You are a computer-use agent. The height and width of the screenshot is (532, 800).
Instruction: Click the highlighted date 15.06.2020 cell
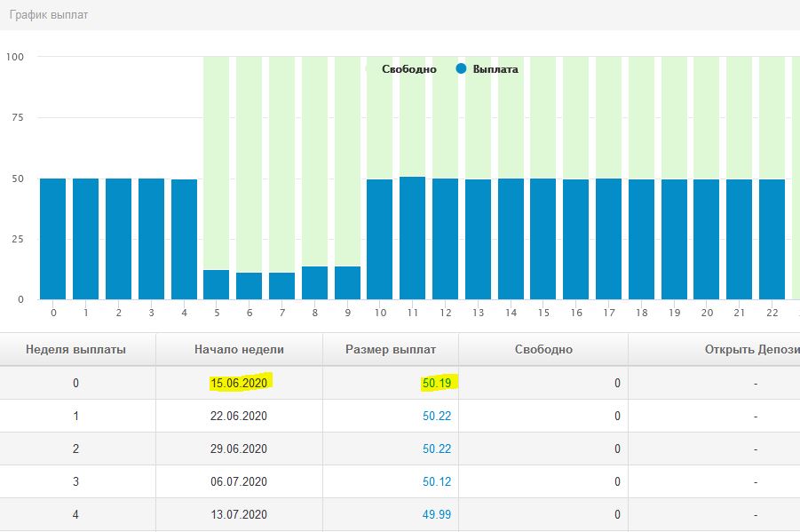(x=240, y=383)
